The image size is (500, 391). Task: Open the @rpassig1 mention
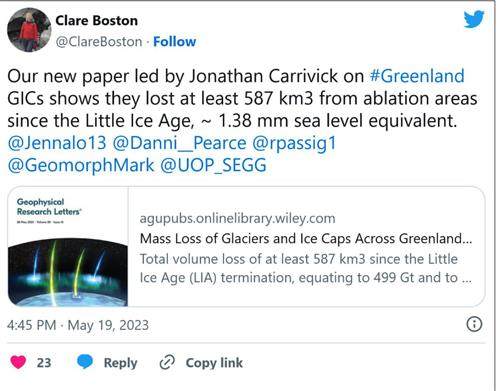coord(294,144)
